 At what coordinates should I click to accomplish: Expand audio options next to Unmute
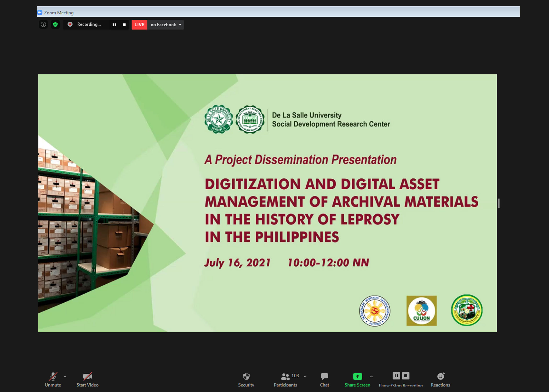[x=65, y=377]
